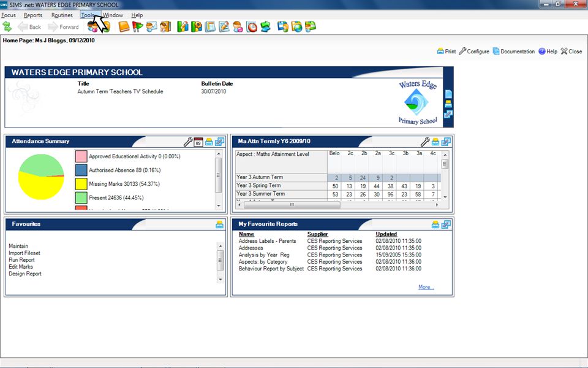Open Design Report favourite
This screenshot has width=588, height=368.
pos(25,274)
